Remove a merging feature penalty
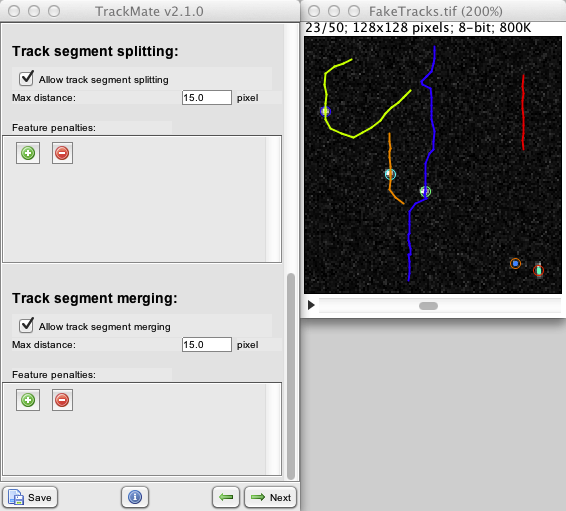 point(62,400)
